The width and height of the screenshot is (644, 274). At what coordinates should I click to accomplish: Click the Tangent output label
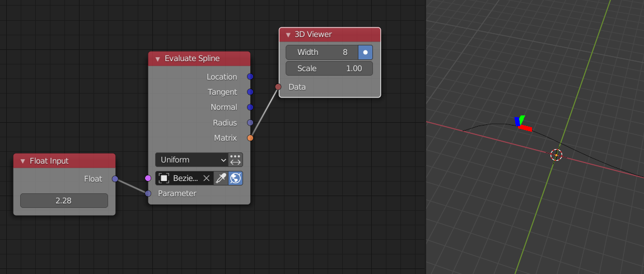pos(222,92)
